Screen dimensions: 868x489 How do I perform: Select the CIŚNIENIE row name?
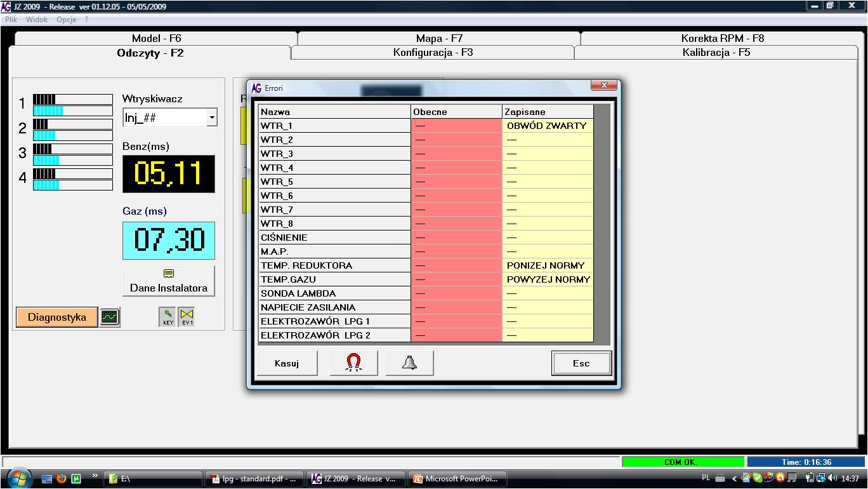(x=335, y=238)
